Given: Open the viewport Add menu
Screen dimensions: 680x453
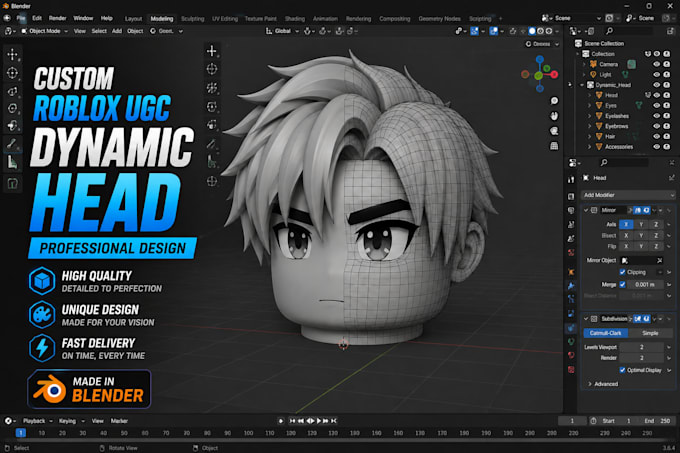Looking at the screenshot, I should (117, 31).
